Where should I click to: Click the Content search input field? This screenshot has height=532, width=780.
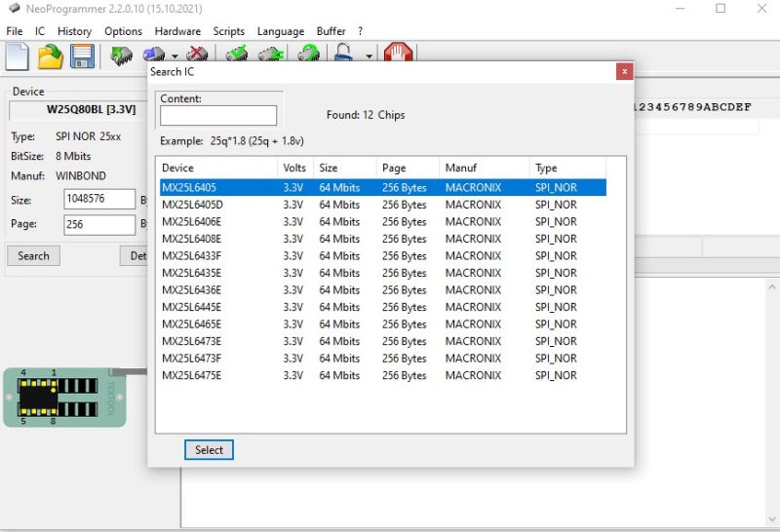(x=218, y=115)
